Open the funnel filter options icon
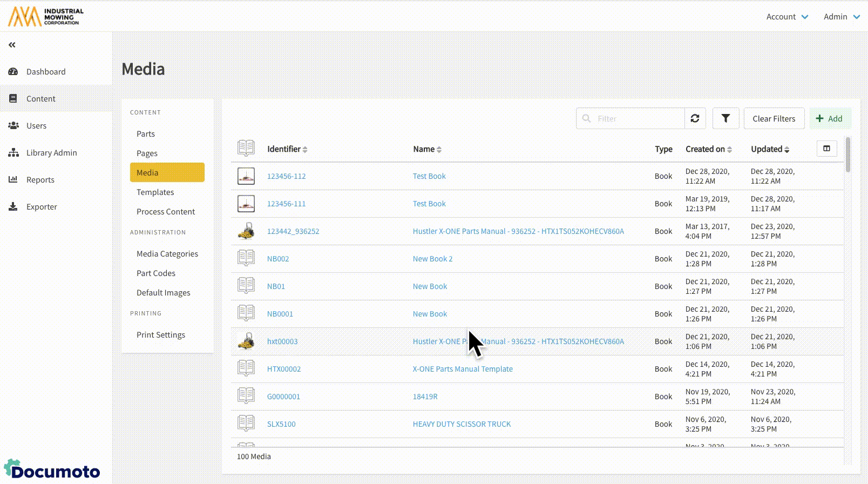This screenshot has height=484, width=868. [x=725, y=118]
